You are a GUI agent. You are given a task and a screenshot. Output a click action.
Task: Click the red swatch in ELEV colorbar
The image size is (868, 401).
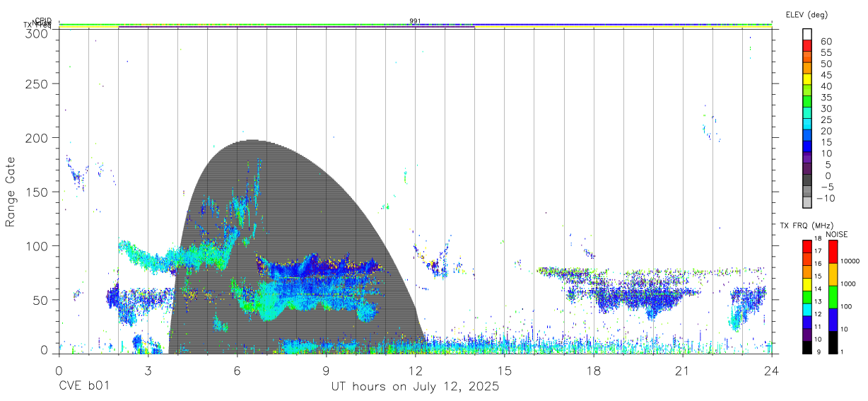pos(807,45)
